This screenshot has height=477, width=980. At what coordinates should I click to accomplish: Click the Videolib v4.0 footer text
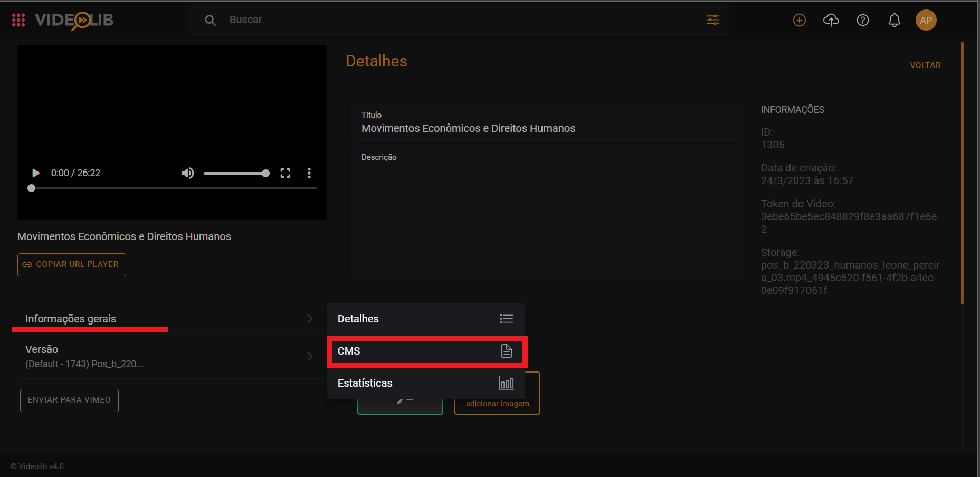[x=37, y=466]
